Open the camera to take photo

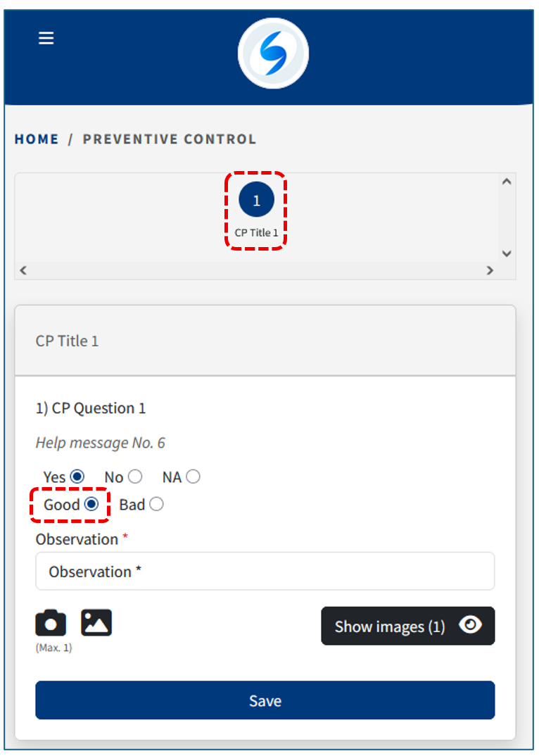point(51,624)
